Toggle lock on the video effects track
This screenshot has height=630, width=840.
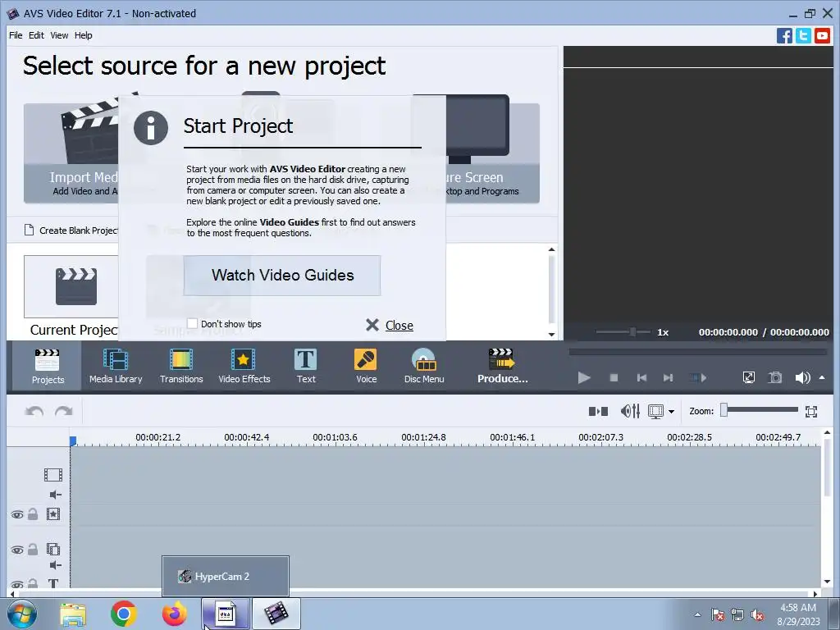pyautogui.click(x=33, y=514)
